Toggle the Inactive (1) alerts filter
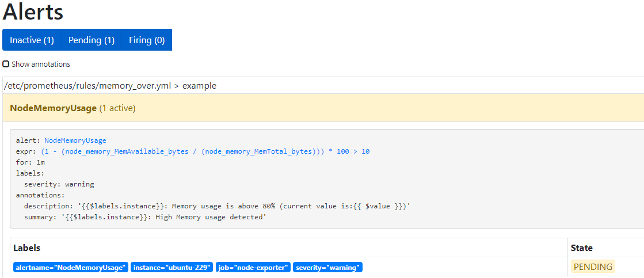 click(32, 40)
